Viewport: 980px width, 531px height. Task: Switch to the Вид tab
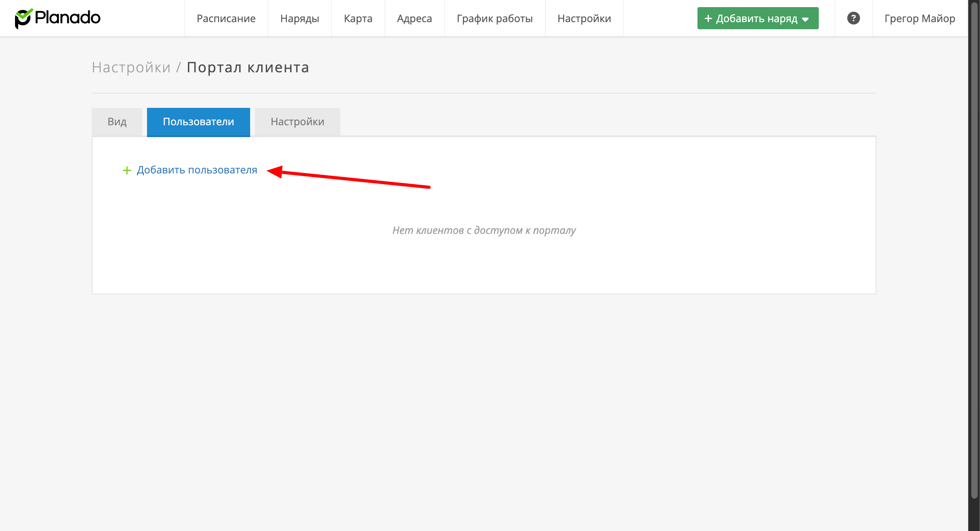(117, 122)
